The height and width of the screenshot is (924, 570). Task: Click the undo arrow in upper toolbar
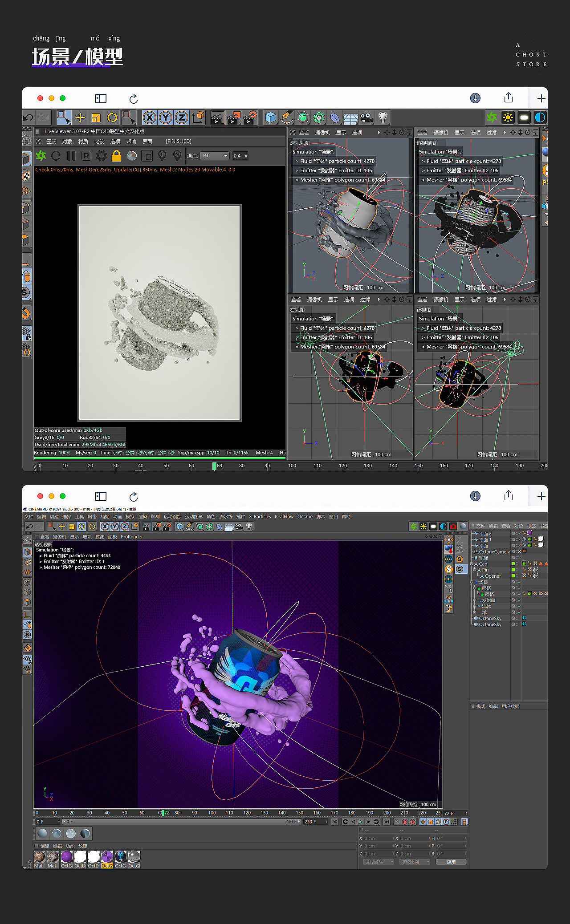pyautogui.click(x=28, y=118)
